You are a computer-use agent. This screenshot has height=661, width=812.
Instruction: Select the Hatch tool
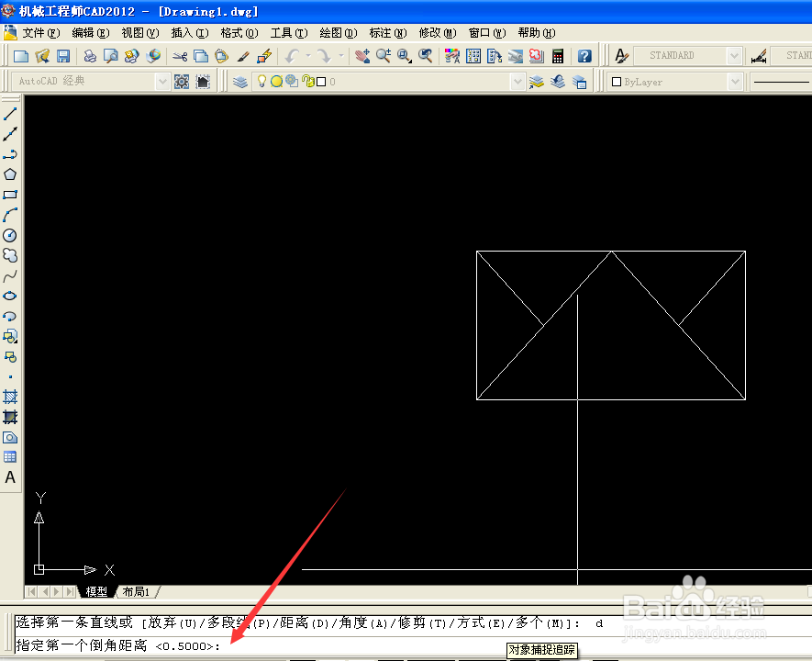pos(10,397)
